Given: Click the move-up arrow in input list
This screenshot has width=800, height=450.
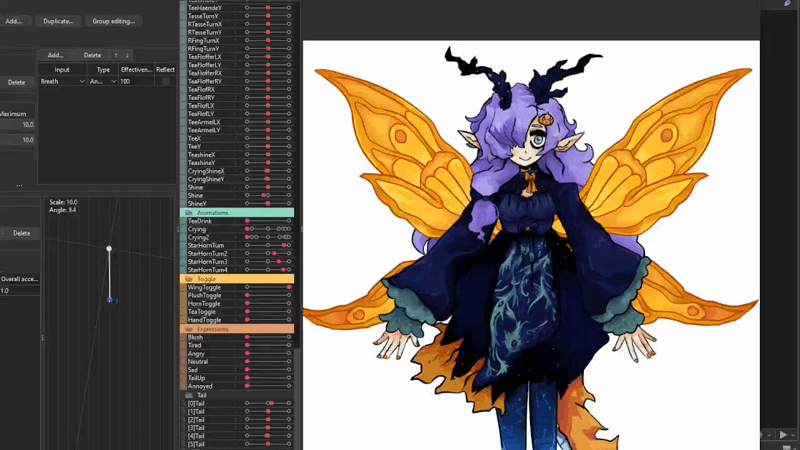Looking at the screenshot, I should click(116, 55).
